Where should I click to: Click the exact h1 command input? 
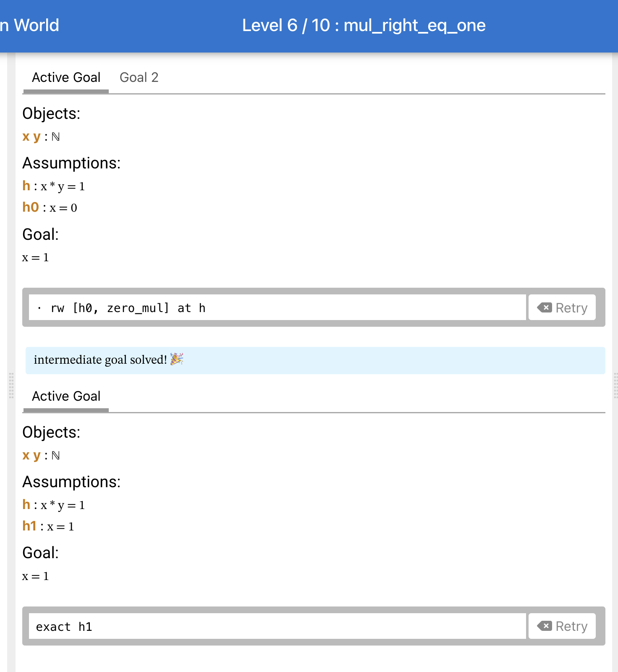277,626
